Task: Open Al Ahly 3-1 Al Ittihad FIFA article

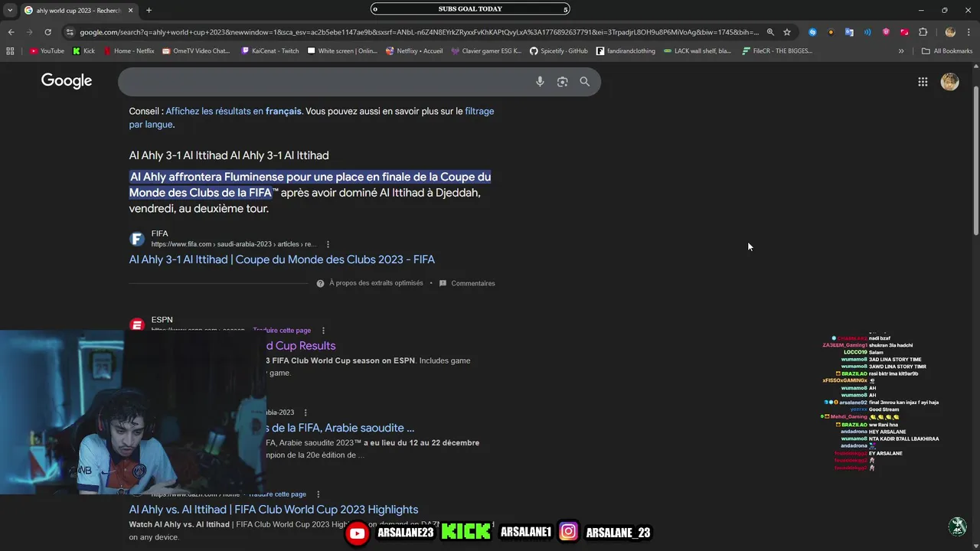Action: tap(282, 259)
